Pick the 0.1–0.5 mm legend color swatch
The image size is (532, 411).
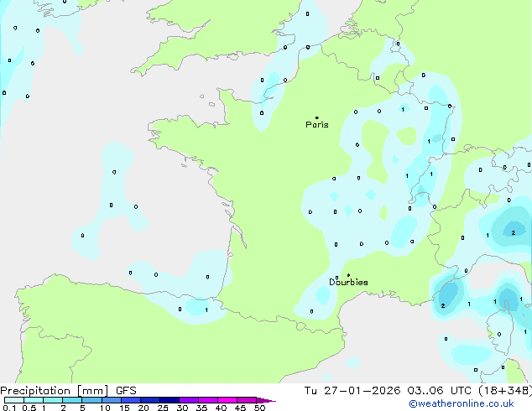click(14, 400)
